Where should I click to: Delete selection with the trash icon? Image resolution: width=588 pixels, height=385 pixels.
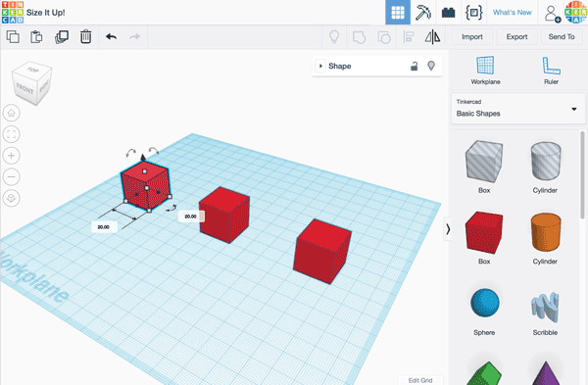click(85, 37)
